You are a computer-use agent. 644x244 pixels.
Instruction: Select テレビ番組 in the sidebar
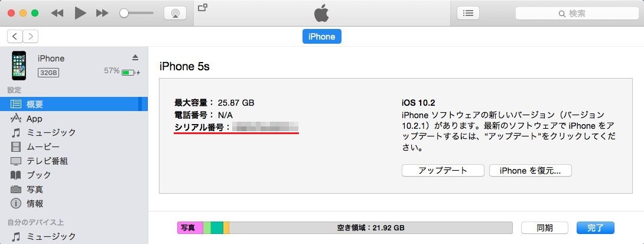(x=74, y=161)
